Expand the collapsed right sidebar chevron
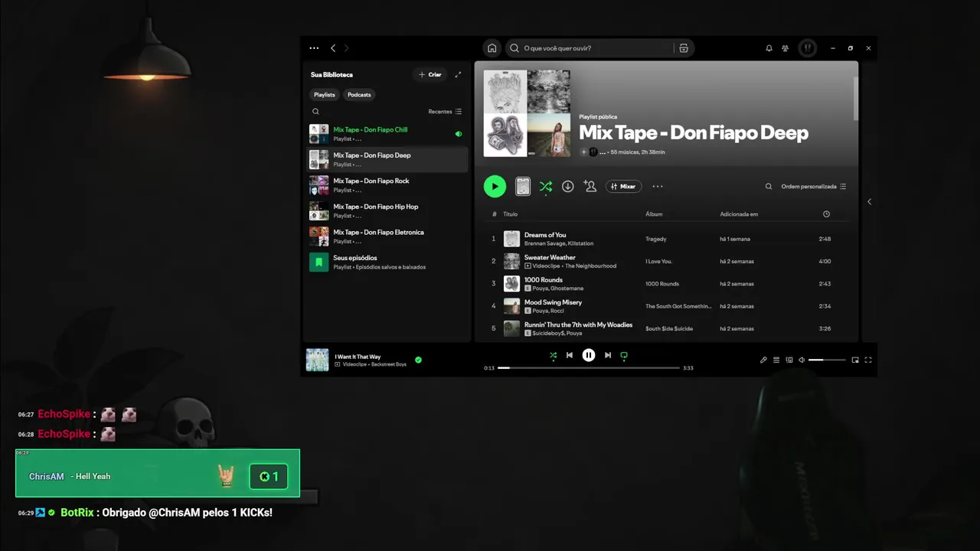The image size is (980, 551). coord(869,202)
